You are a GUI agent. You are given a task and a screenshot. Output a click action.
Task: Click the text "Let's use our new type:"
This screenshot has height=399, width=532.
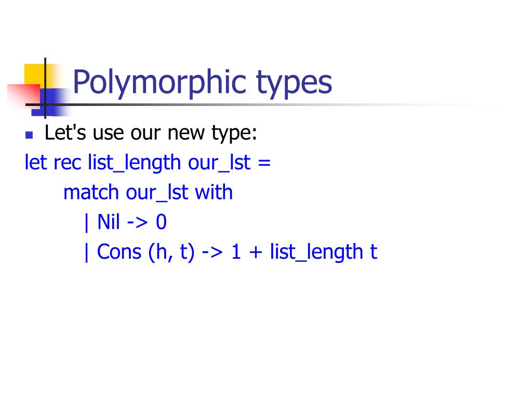tap(151, 132)
